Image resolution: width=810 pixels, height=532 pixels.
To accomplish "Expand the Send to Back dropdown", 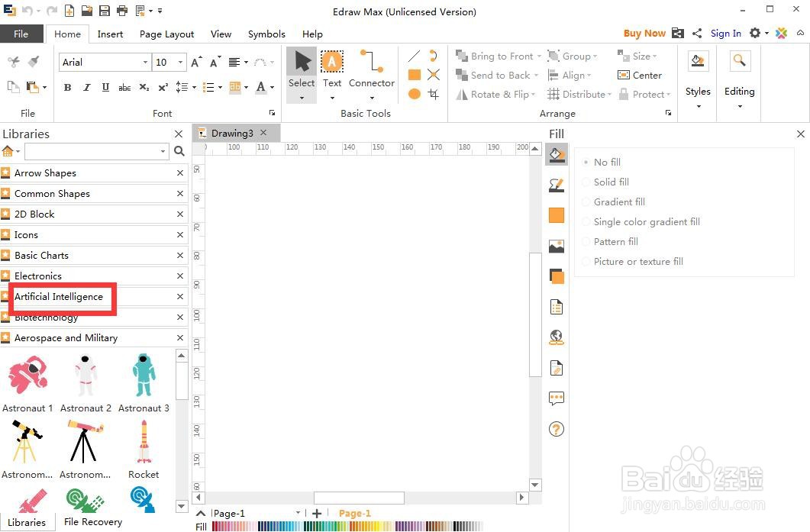I will [x=536, y=76].
